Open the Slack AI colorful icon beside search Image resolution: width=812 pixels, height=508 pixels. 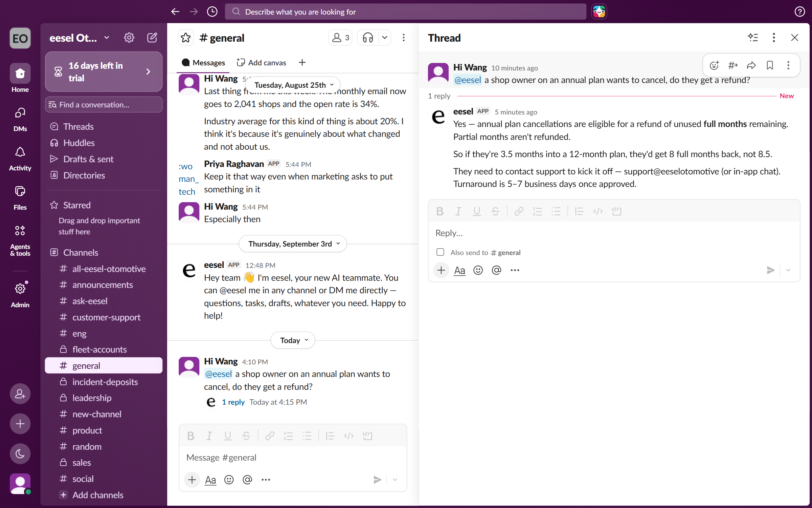tap(599, 12)
